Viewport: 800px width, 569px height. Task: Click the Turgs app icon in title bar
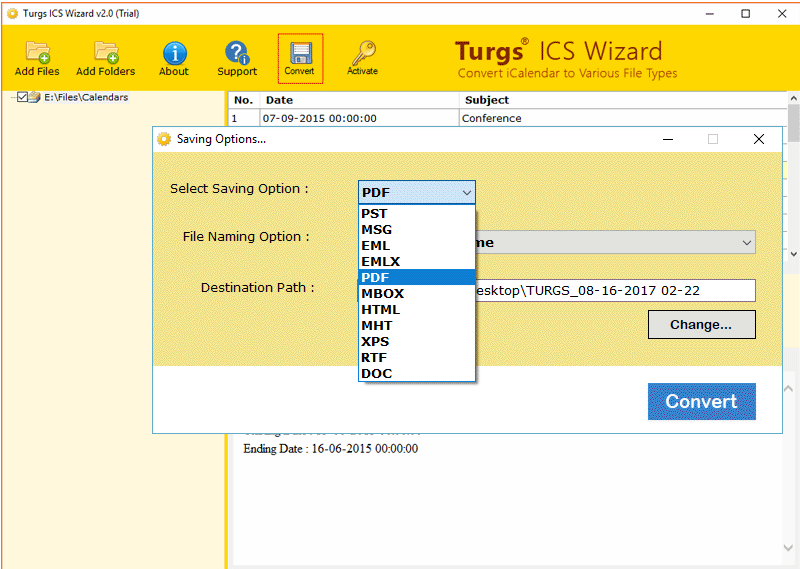click(12, 14)
